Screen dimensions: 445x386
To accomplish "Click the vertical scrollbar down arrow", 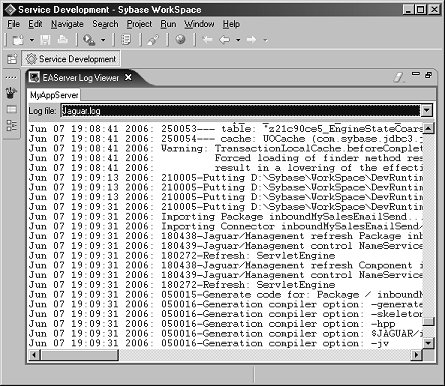I will pos(429,343).
